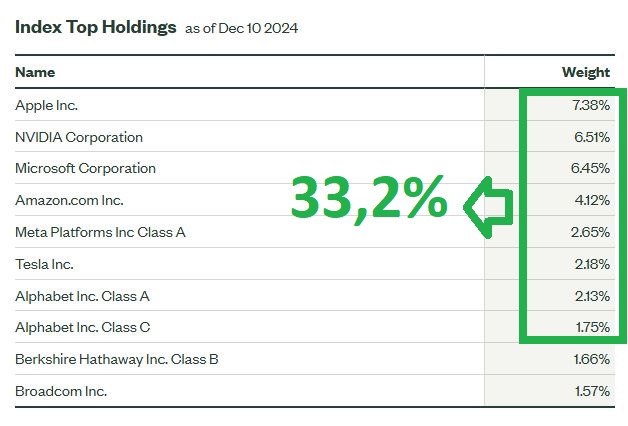The image size is (628, 426).
Task: Select the Weight column header
Action: (586, 72)
